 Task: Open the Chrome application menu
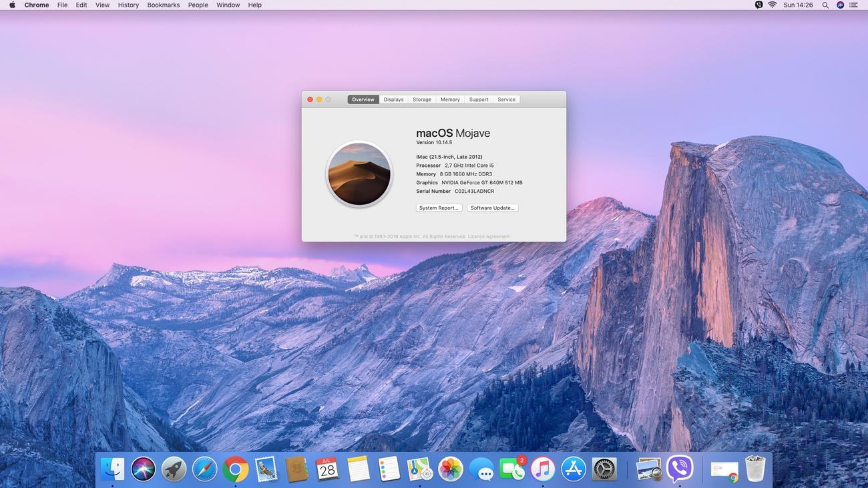pos(37,5)
